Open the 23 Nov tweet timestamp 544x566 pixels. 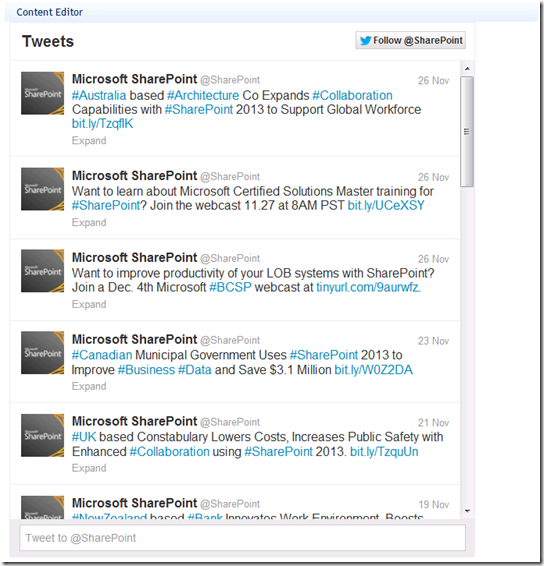[433, 341]
